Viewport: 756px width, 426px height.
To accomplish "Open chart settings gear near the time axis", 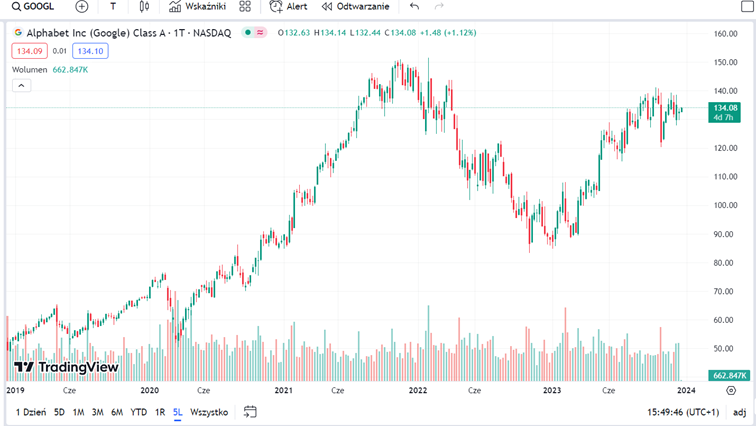I will [x=731, y=390].
